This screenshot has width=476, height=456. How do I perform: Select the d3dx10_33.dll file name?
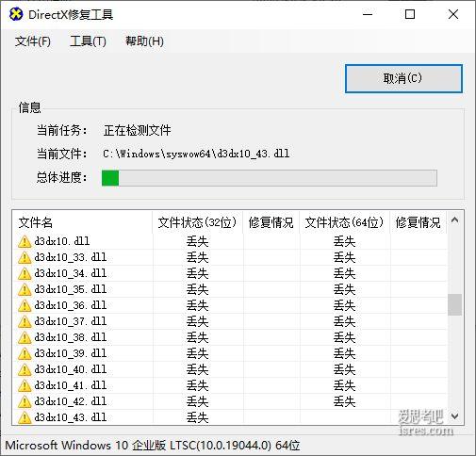[71, 257]
